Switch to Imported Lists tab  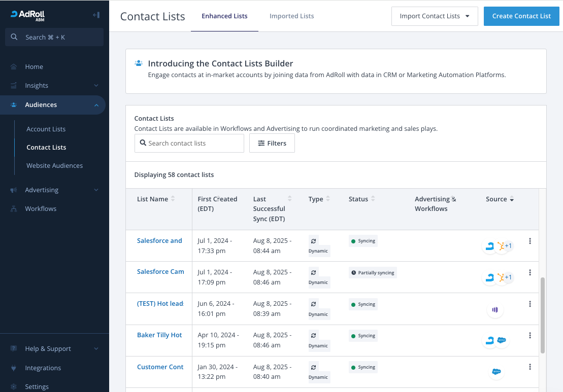[x=291, y=16]
